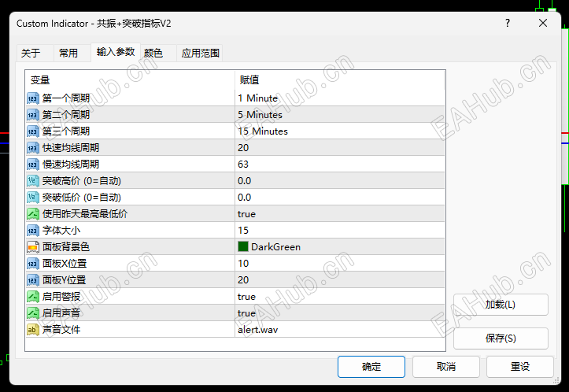Click the integer icon beside 快速均线周期

pyautogui.click(x=32, y=148)
